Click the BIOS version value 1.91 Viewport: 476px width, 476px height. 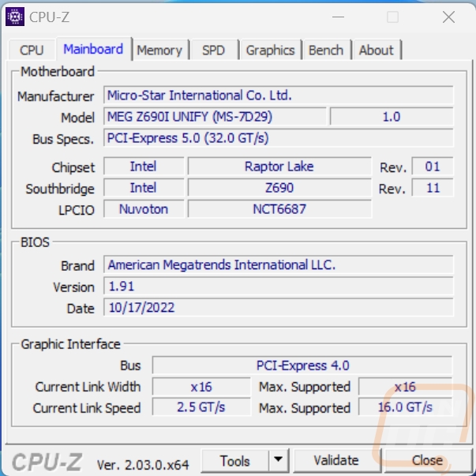[x=279, y=286]
